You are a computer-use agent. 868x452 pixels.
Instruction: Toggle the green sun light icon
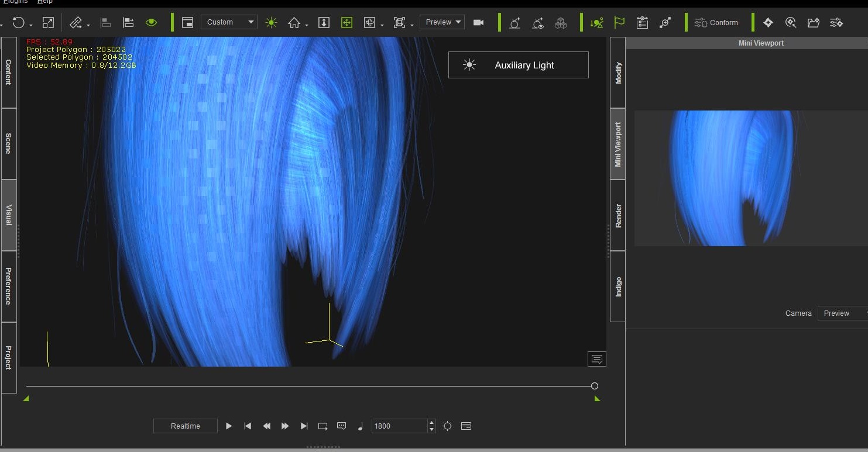click(271, 22)
